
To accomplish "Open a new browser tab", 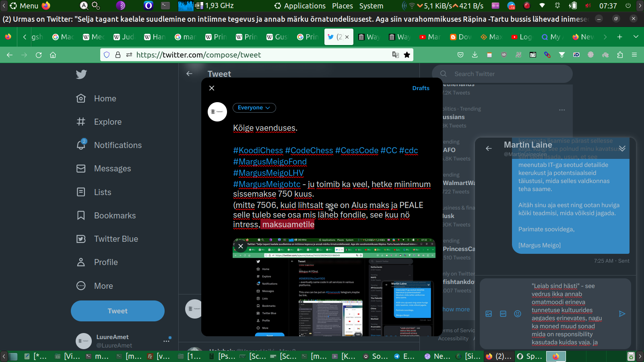I will tap(620, 37).
